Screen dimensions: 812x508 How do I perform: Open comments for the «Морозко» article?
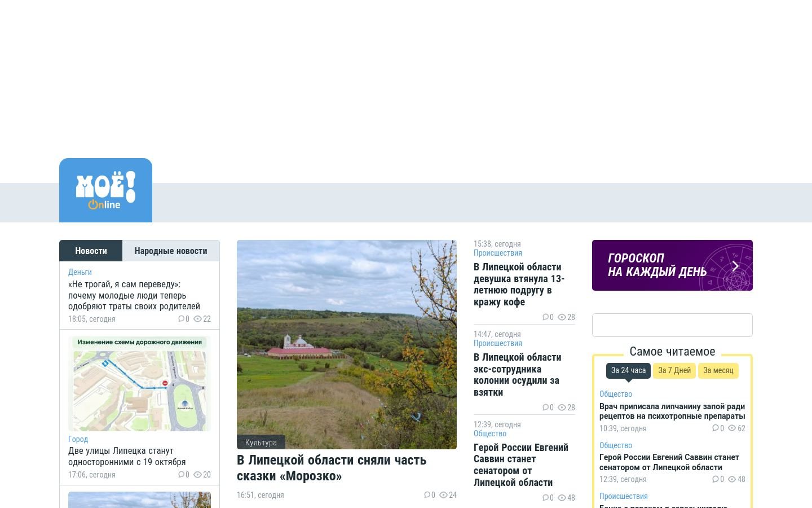(427, 495)
